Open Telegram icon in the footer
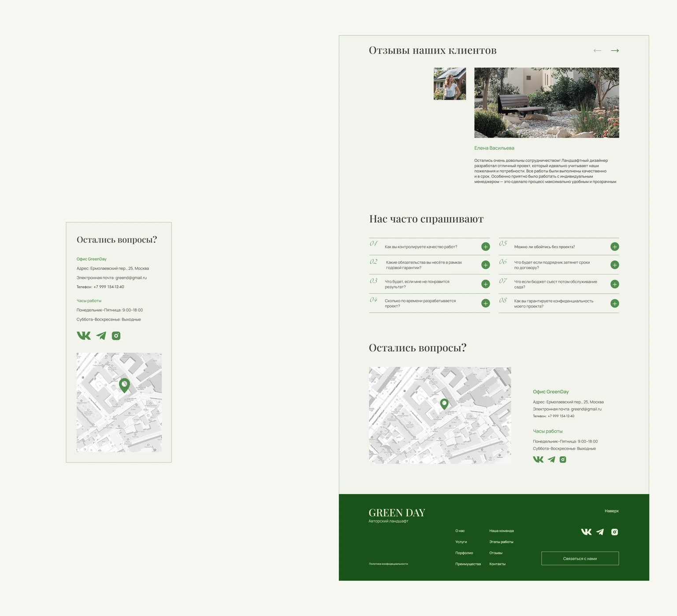677x616 pixels. pyautogui.click(x=600, y=532)
